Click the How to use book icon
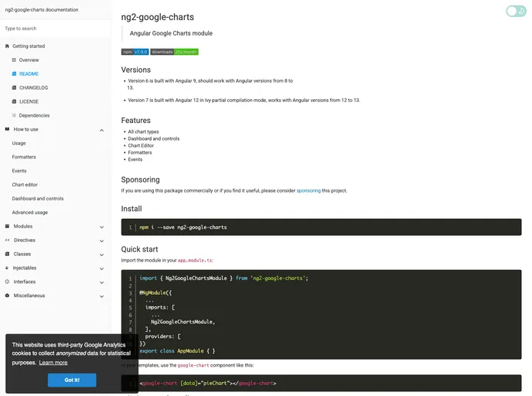Image resolution: width=532 pixels, height=396 pixels. click(7, 129)
